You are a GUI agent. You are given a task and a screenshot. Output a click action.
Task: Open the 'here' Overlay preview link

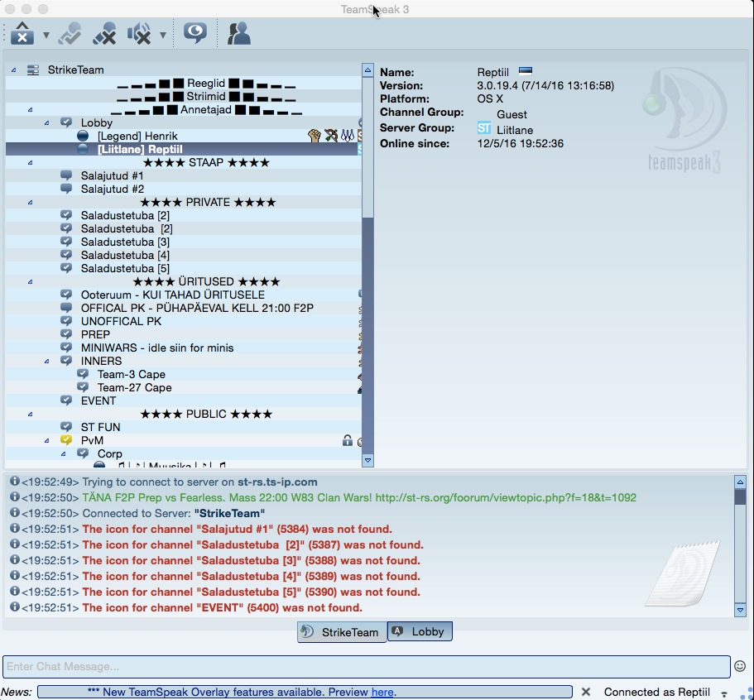(382, 692)
